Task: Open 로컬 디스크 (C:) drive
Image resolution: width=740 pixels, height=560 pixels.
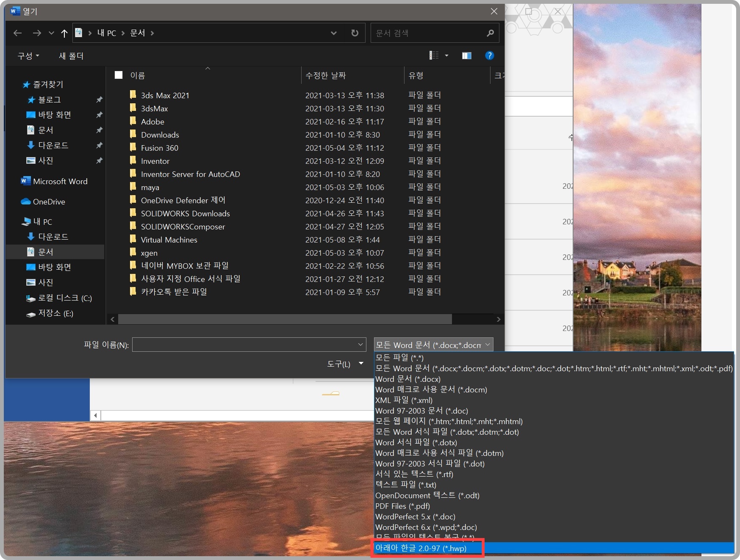Action: [x=65, y=298]
